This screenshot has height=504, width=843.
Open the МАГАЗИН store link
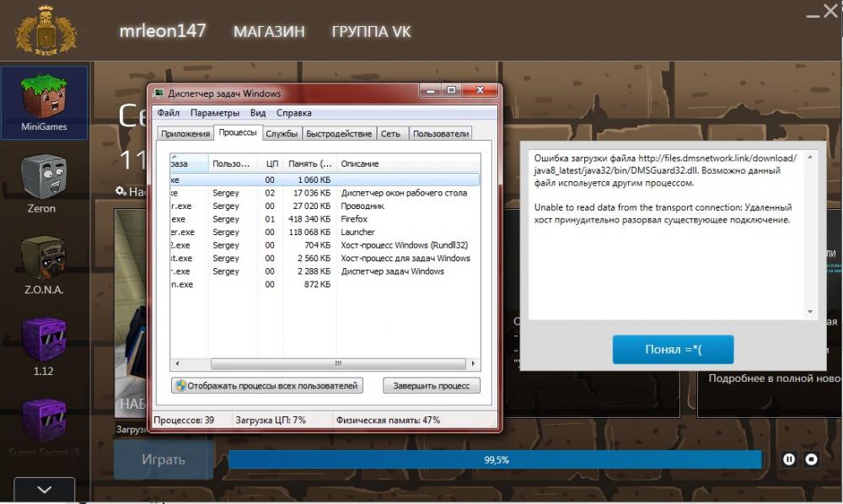pos(269,32)
